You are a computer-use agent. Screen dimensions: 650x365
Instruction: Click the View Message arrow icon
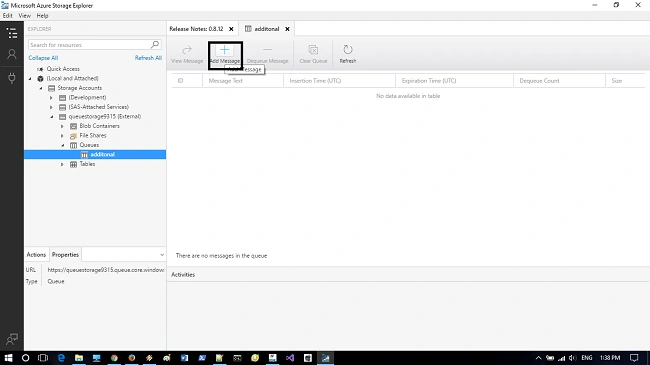(x=187, y=50)
